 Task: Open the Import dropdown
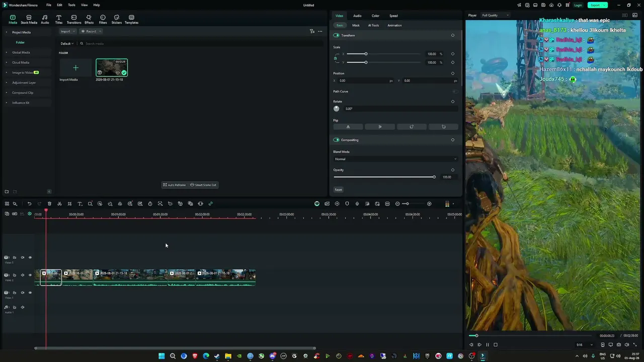click(67, 31)
